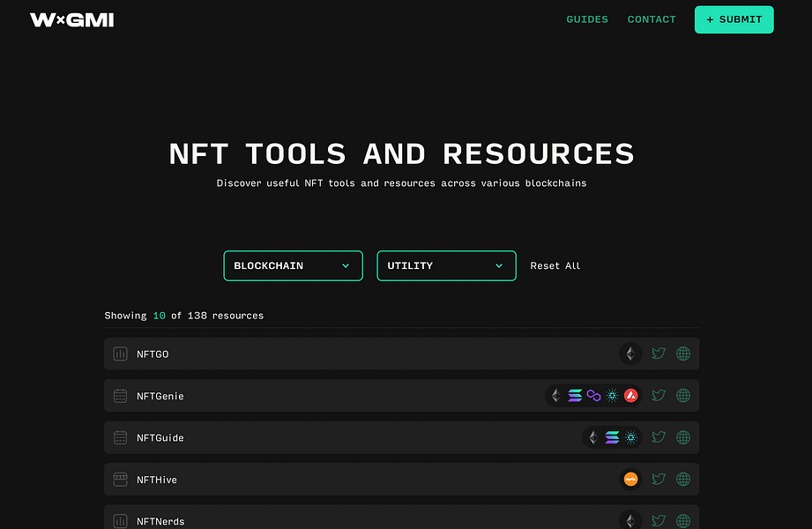Viewport: 812px width, 529px height.
Task: Open NFTHive's website globe icon
Action: pyautogui.click(x=683, y=480)
